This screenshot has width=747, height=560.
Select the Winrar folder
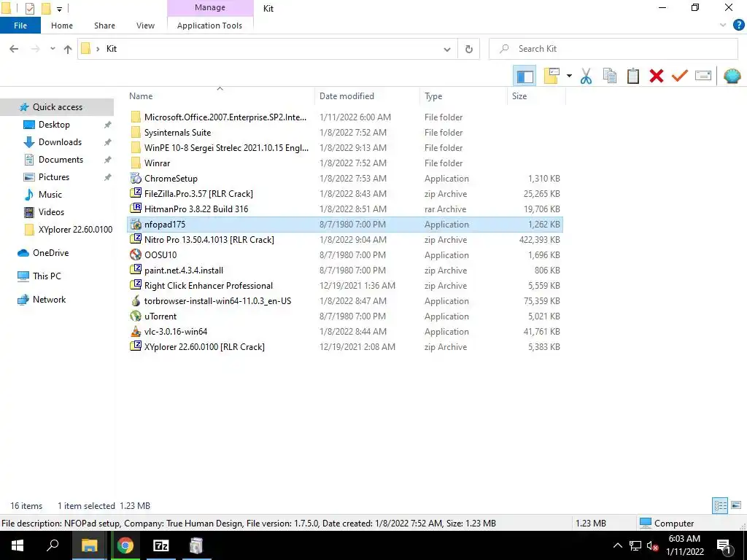click(x=157, y=163)
